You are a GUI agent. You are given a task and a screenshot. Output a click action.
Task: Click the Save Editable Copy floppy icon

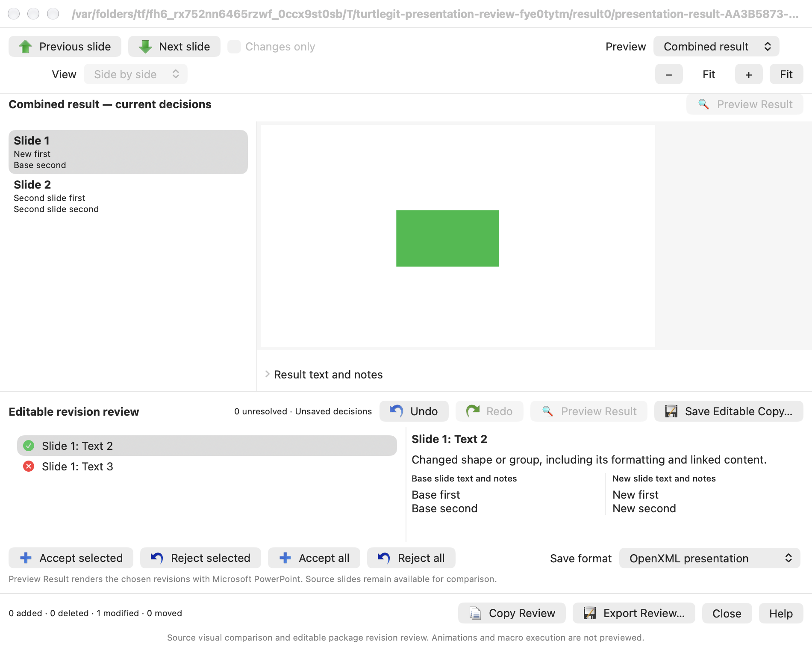click(x=671, y=411)
